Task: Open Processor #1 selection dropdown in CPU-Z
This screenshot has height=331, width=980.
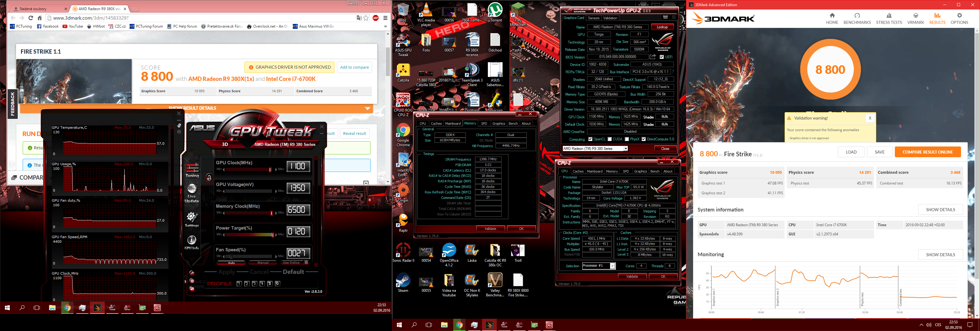Action: 612,266
